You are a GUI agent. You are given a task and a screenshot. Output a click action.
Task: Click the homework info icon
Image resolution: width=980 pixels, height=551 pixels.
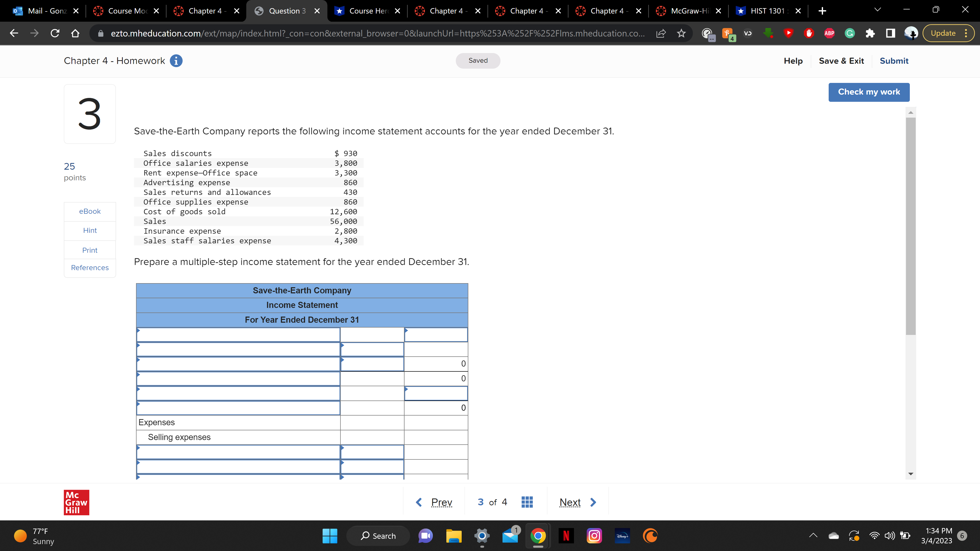point(176,61)
